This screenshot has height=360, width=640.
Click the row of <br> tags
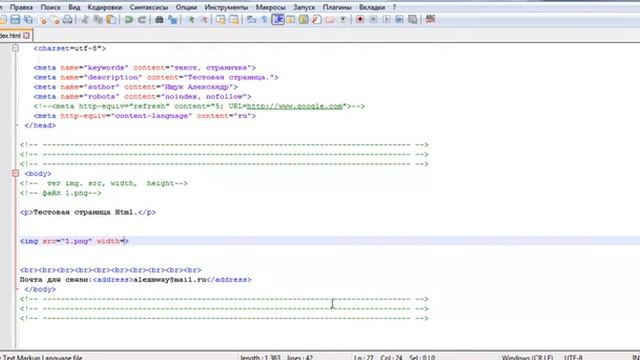coord(111,270)
